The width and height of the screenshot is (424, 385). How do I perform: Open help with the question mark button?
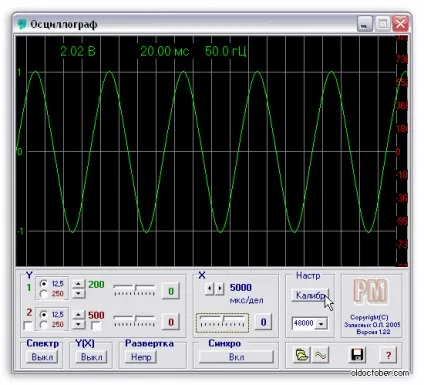388,355
